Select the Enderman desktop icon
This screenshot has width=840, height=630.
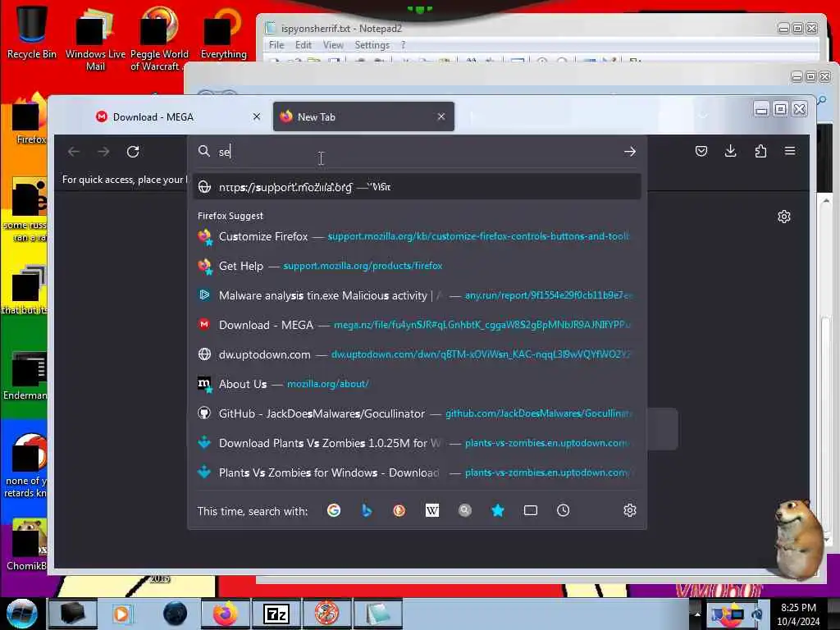tap(25, 375)
